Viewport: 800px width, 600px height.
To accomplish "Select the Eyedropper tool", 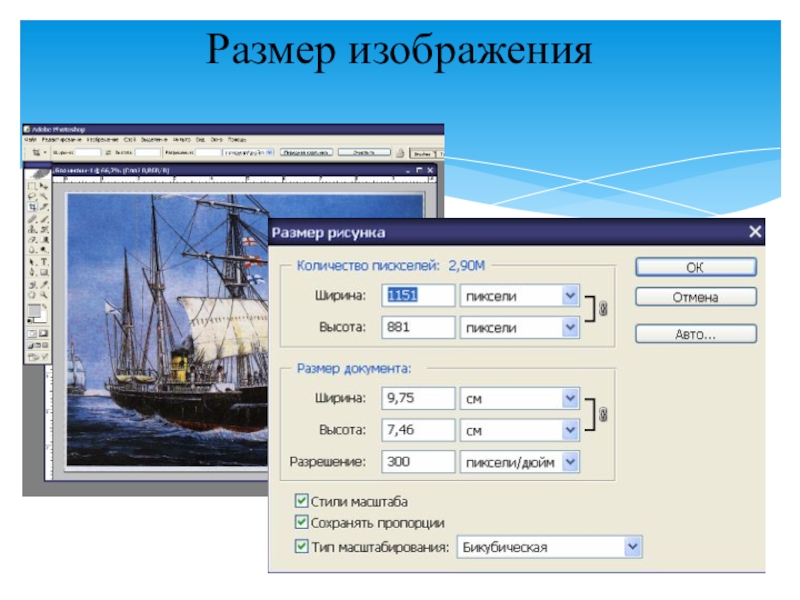I will (44, 285).
